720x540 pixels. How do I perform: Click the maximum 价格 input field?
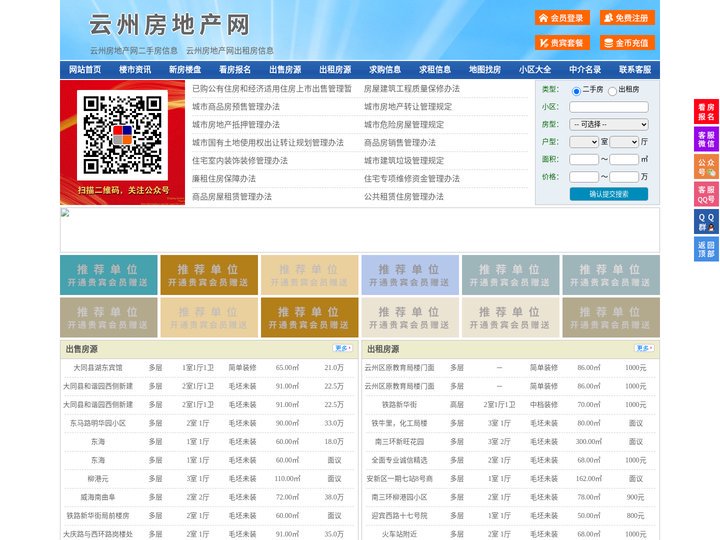[x=624, y=177]
